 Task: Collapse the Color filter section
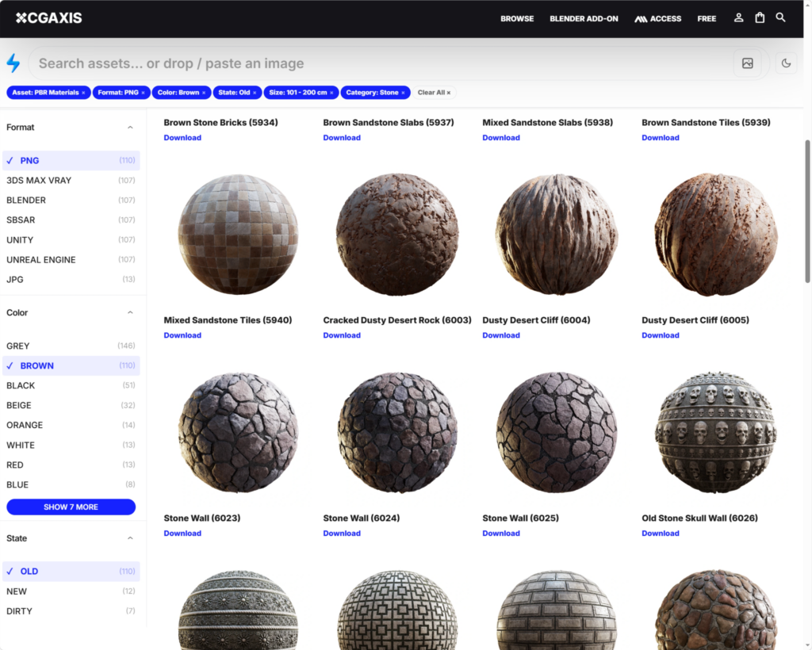pos(130,313)
